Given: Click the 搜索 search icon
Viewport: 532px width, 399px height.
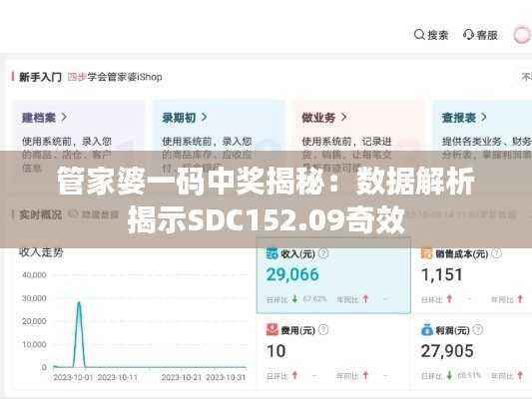Looking at the screenshot, I should tap(419, 35).
